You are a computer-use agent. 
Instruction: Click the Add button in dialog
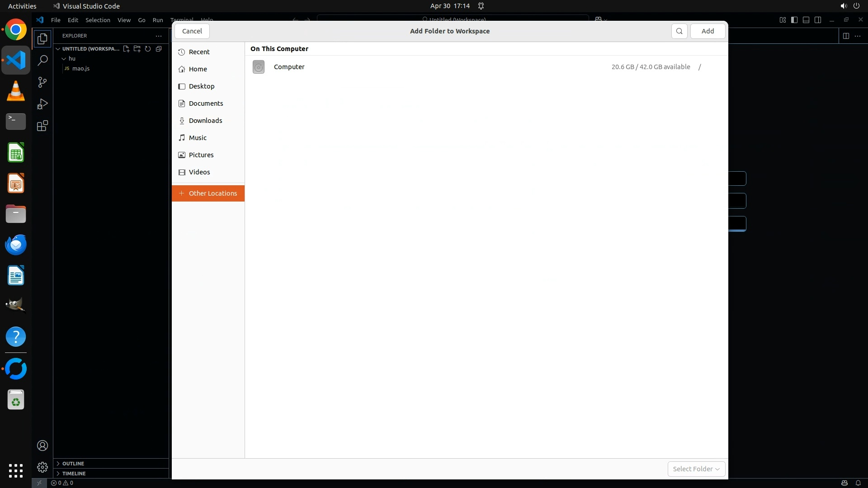(x=708, y=31)
